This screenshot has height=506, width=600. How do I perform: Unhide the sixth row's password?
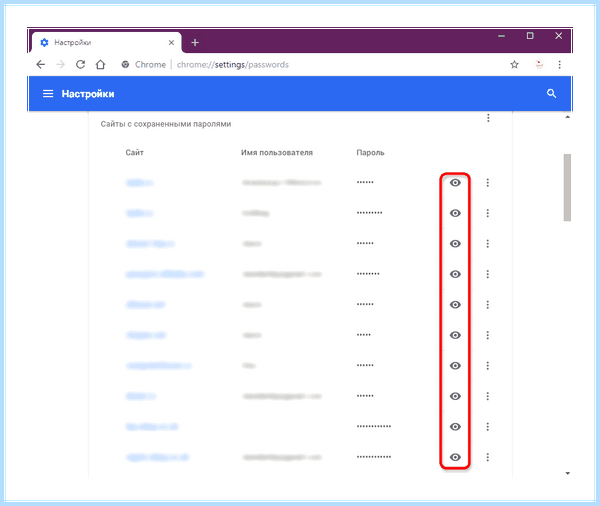(x=455, y=335)
